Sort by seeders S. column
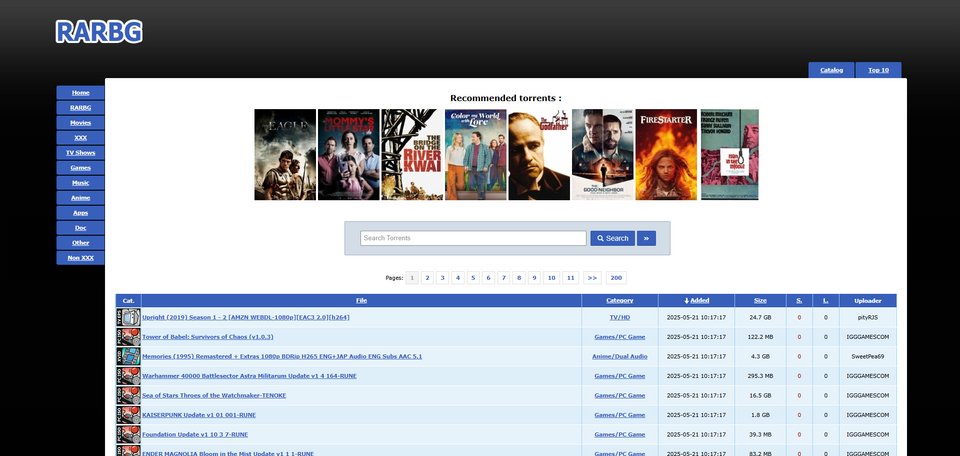The image size is (960, 456). (799, 301)
